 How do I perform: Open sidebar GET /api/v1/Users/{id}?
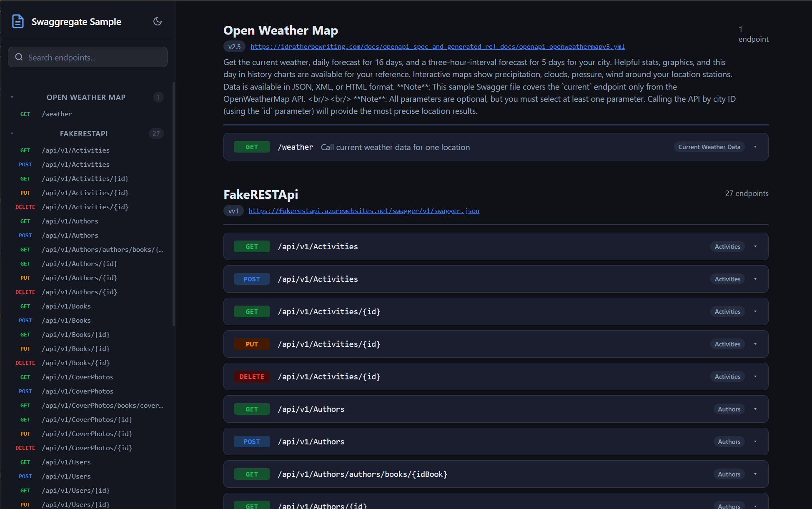pos(88,490)
